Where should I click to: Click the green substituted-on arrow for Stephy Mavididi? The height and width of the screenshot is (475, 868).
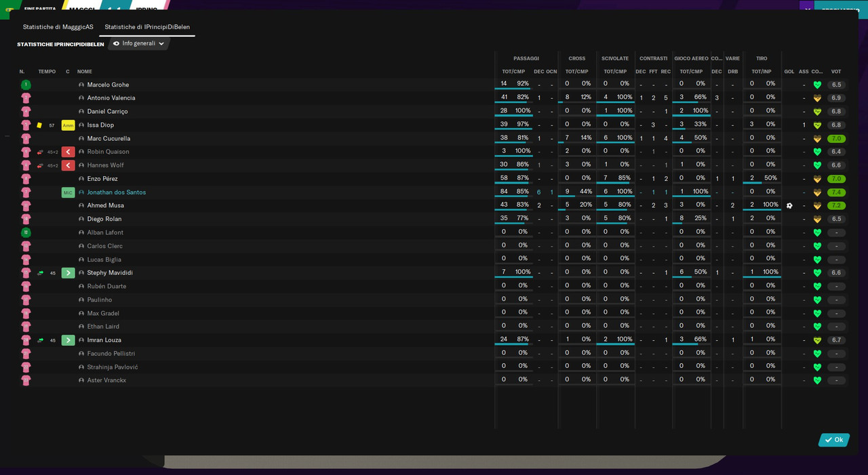[x=68, y=273]
